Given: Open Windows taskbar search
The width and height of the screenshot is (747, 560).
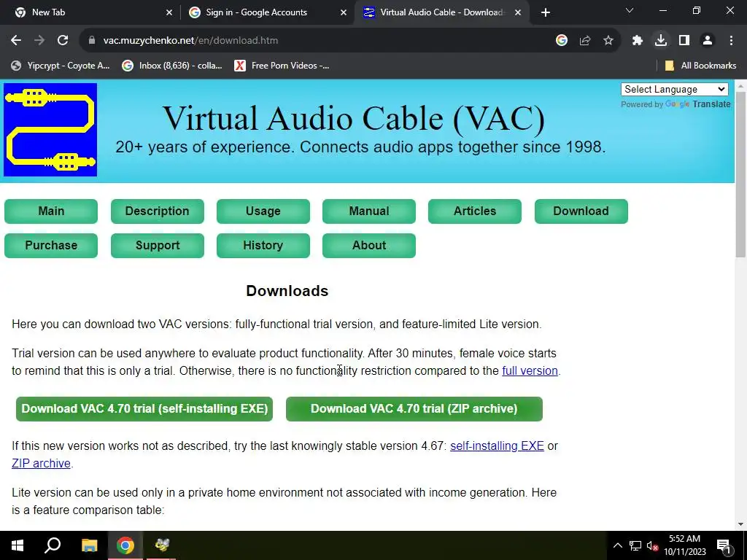Looking at the screenshot, I should click(53, 545).
